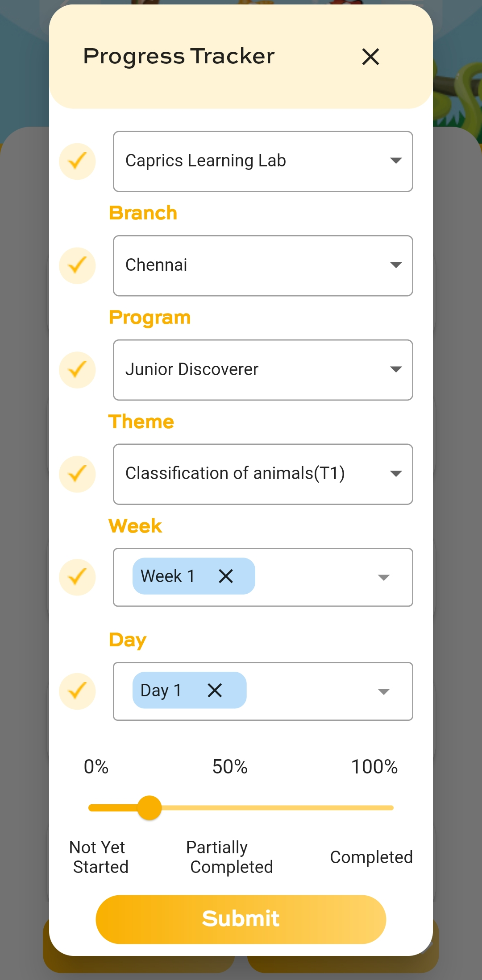Select the Not Yet Started label
Image resolution: width=482 pixels, height=980 pixels.
(100, 857)
